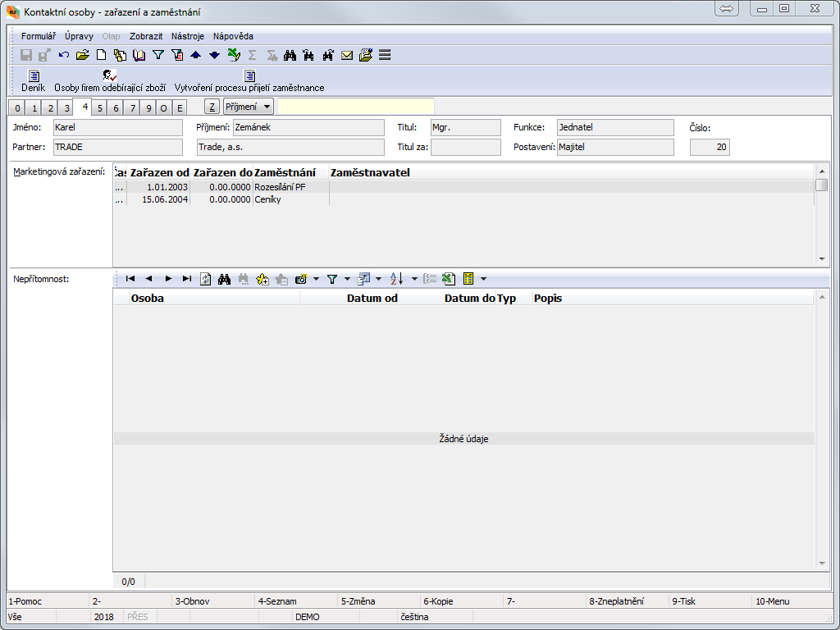Toggle the Z button next to Příjmení
The image size is (840, 630).
coord(212,107)
